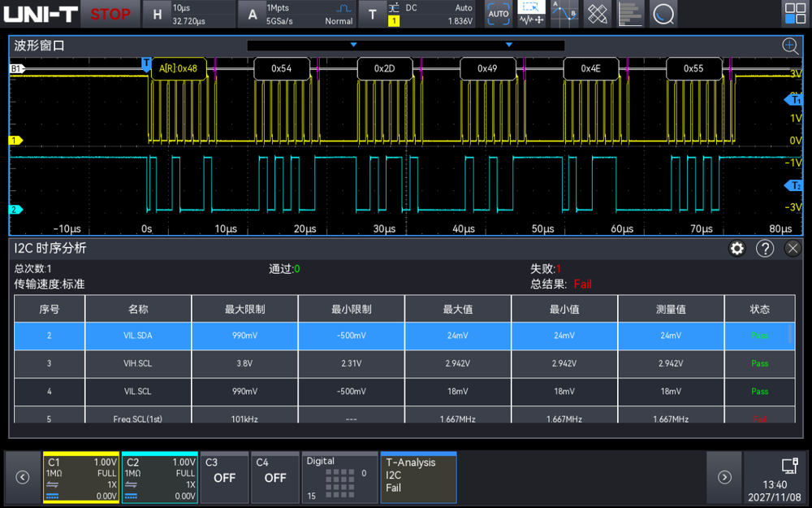Click the decoded 0x49 data packet
Image resolution: width=812 pixels, height=508 pixels.
coord(487,68)
